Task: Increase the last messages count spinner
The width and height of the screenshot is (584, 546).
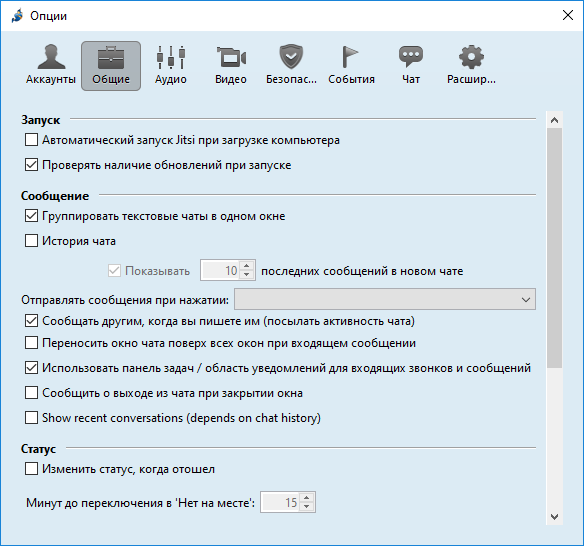Action: 247,266
